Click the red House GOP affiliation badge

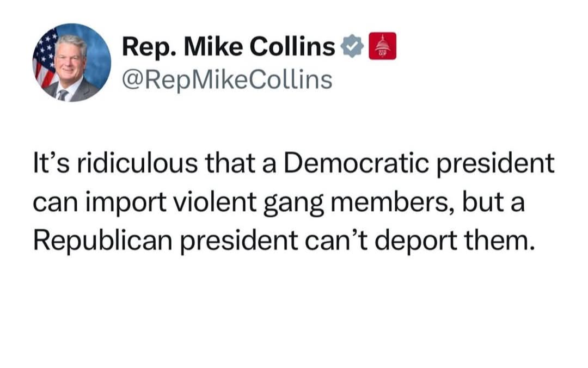(383, 46)
